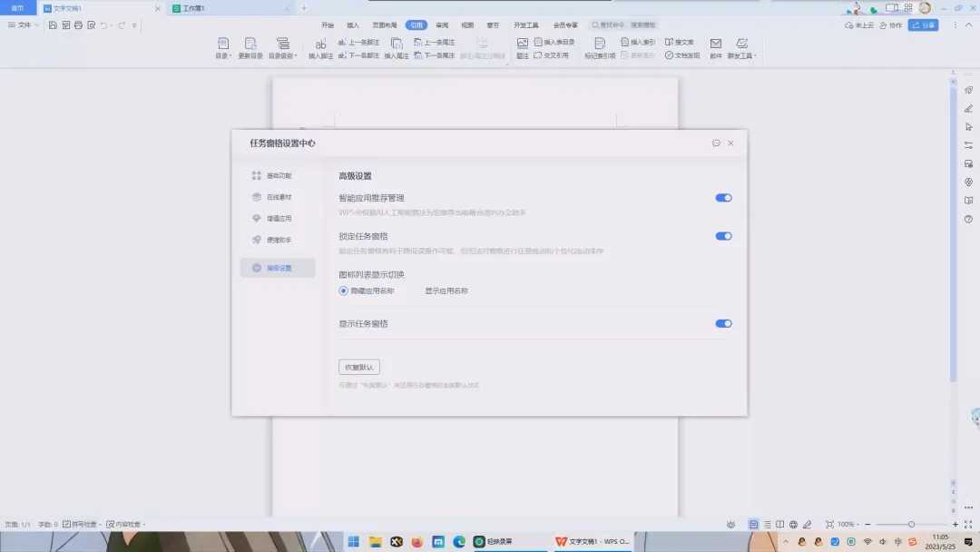Open the 内容检查 dropdown in status bar
The height and width of the screenshot is (552, 980).
(x=125, y=524)
